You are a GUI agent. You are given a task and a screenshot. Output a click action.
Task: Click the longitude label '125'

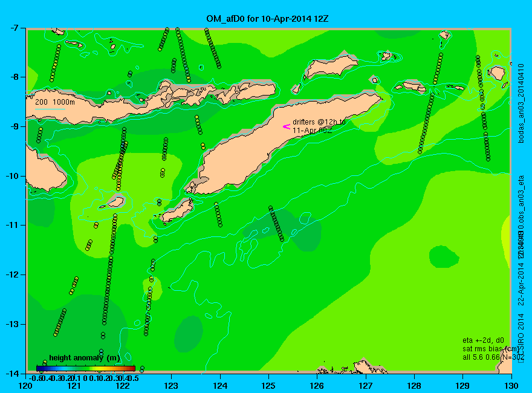click(268, 386)
